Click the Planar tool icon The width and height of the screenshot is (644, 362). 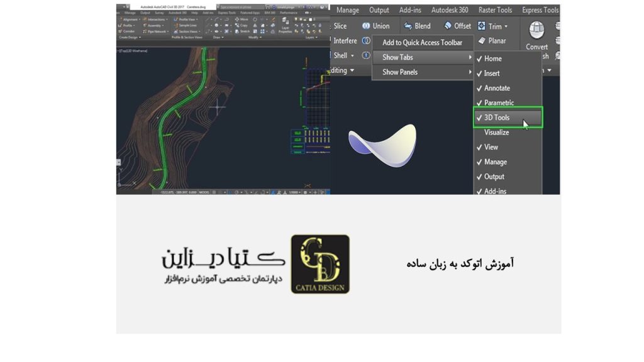tap(482, 41)
